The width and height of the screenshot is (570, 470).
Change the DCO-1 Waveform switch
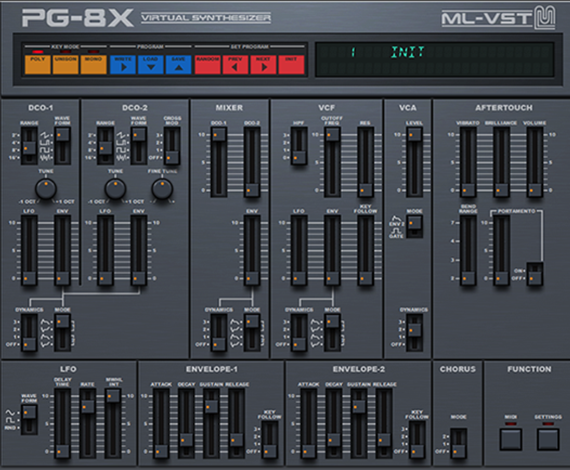pos(63,146)
